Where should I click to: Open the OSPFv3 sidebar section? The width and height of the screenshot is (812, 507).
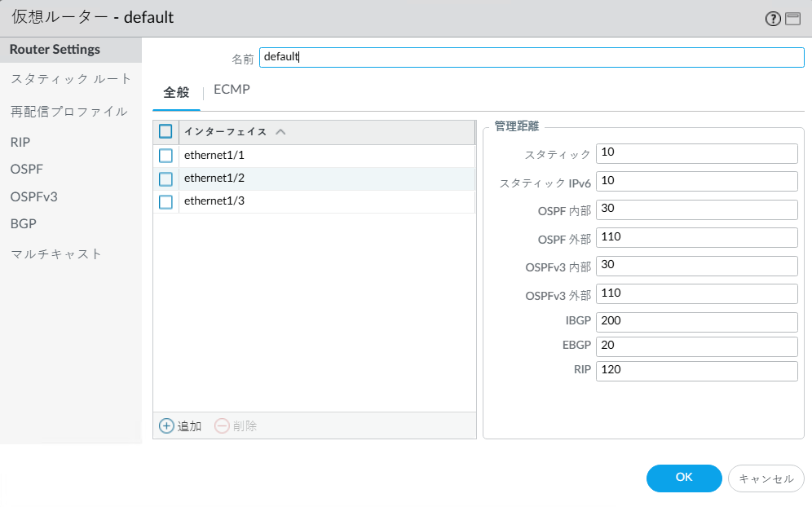point(34,196)
